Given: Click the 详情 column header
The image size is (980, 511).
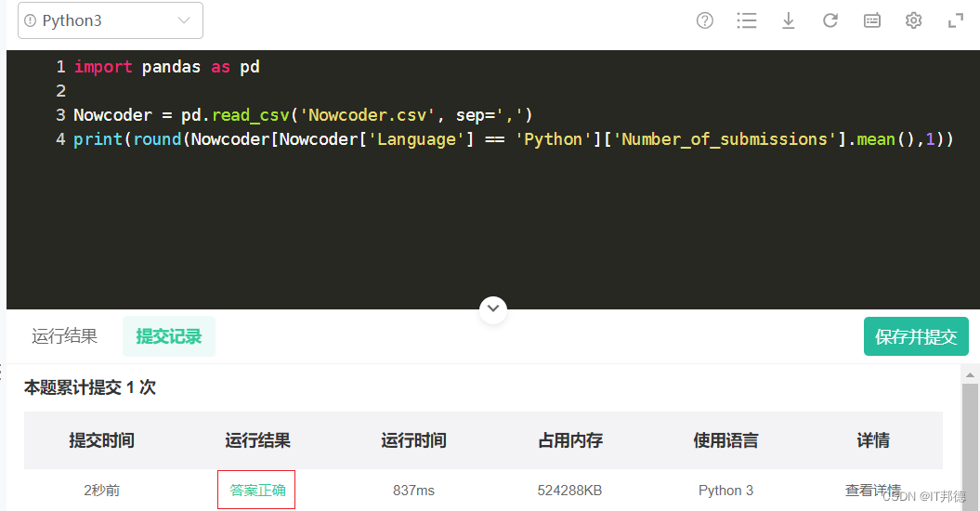Looking at the screenshot, I should click(873, 440).
